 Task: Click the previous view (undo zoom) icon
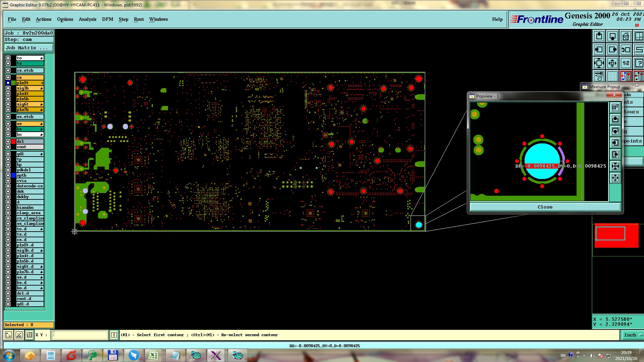[x=626, y=50]
